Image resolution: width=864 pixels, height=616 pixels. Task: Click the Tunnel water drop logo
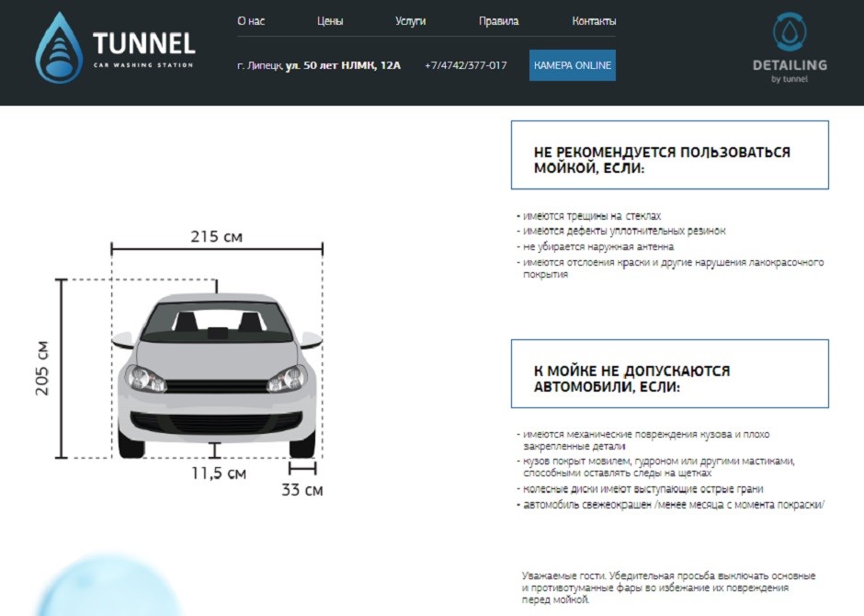click(59, 49)
